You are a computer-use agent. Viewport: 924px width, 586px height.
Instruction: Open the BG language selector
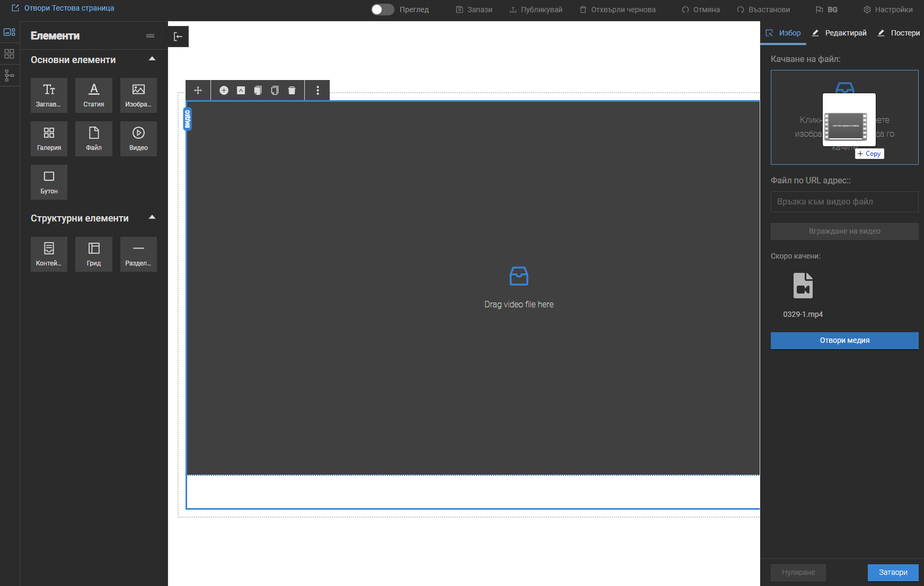[x=826, y=10]
